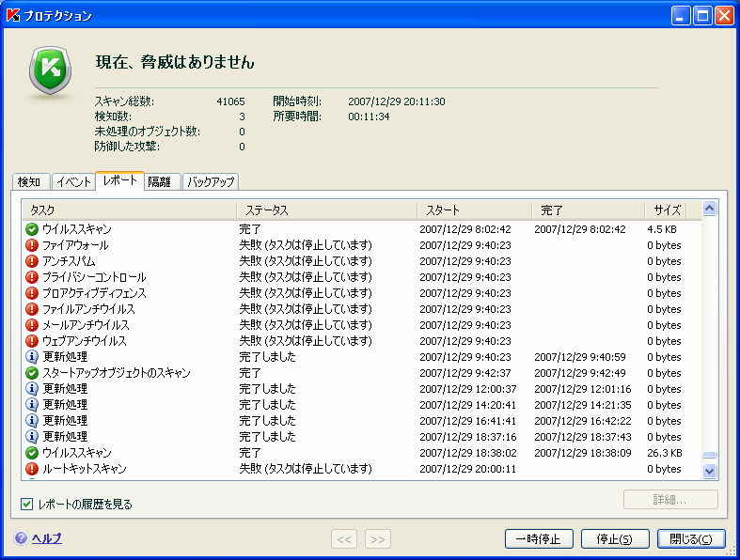The image size is (740, 560).
Task: Click the << previous button
Action: point(344,539)
